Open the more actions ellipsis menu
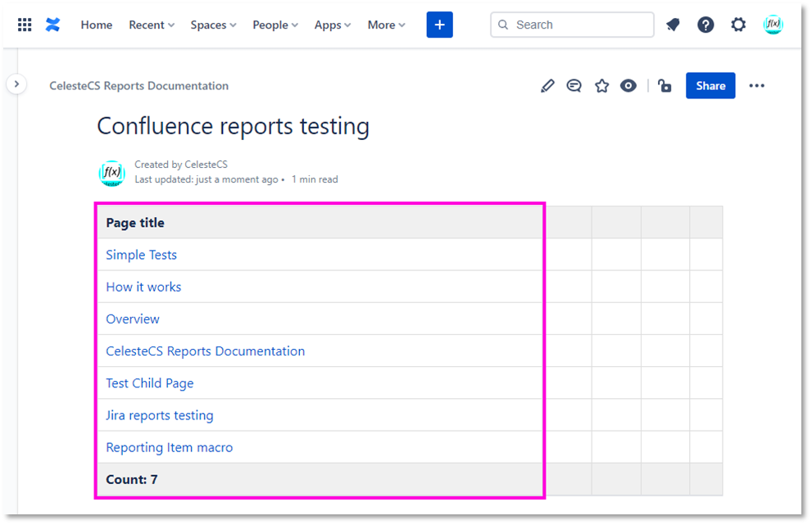 point(756,86)
